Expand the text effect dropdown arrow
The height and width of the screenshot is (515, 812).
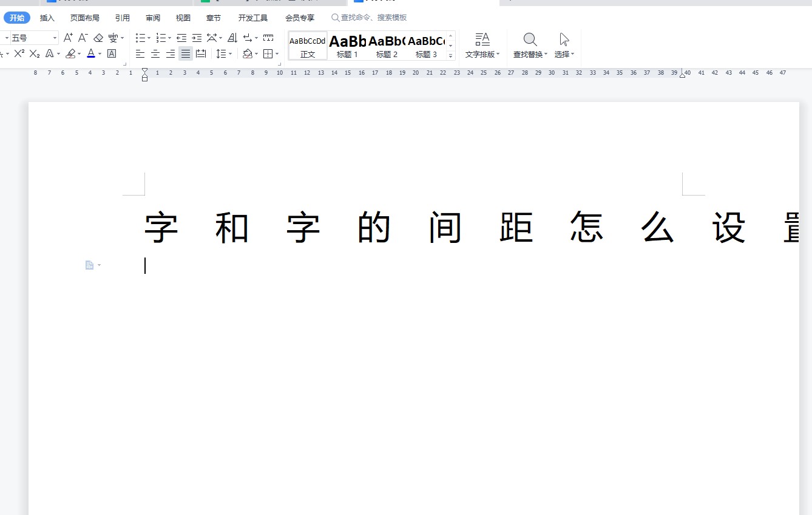point(59,54)
